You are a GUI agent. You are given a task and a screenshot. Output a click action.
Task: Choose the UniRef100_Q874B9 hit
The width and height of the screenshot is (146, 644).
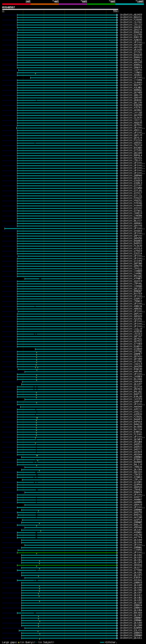[131, 93]
